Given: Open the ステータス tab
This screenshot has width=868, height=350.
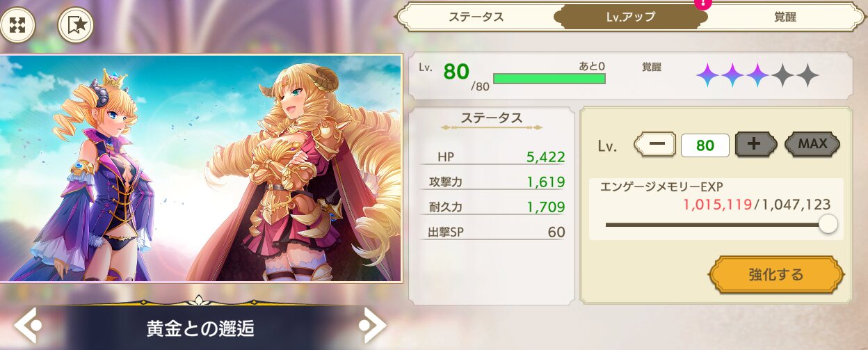Looking at the screenshot, I should [x=476, y=17].
